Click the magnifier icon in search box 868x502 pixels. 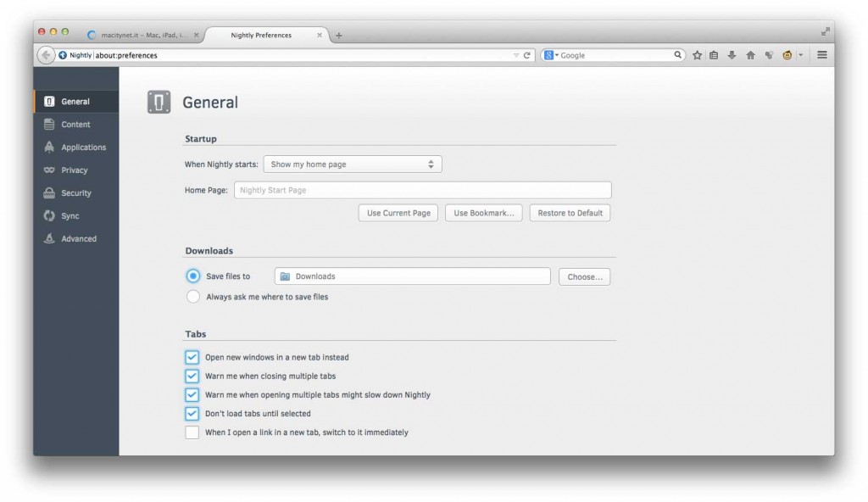pyautogui.click(x=677, y=55)
